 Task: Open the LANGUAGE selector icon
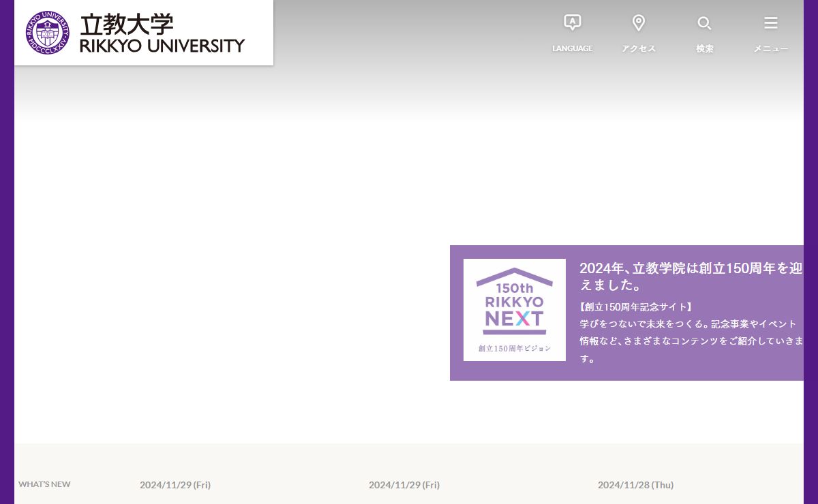tap(572, 23)
